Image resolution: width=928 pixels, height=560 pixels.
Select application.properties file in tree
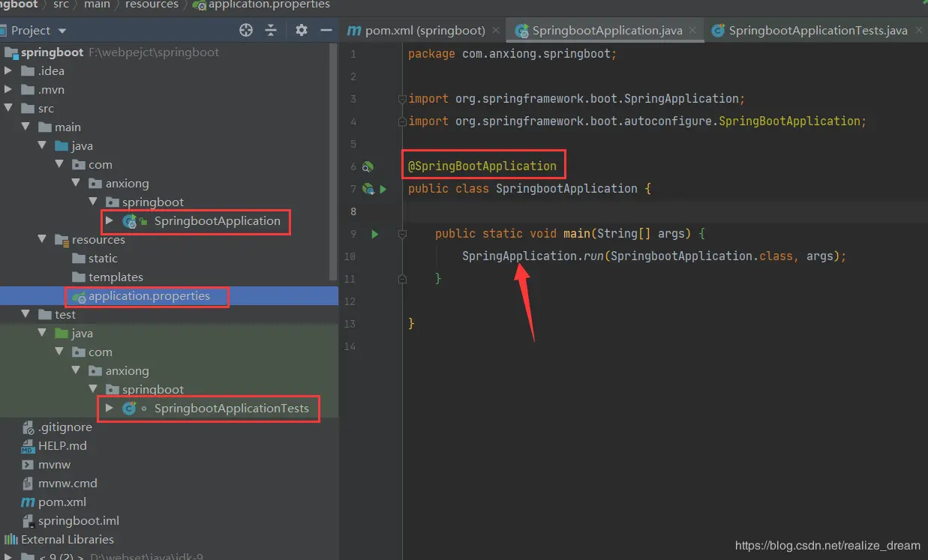pos(149,296)
